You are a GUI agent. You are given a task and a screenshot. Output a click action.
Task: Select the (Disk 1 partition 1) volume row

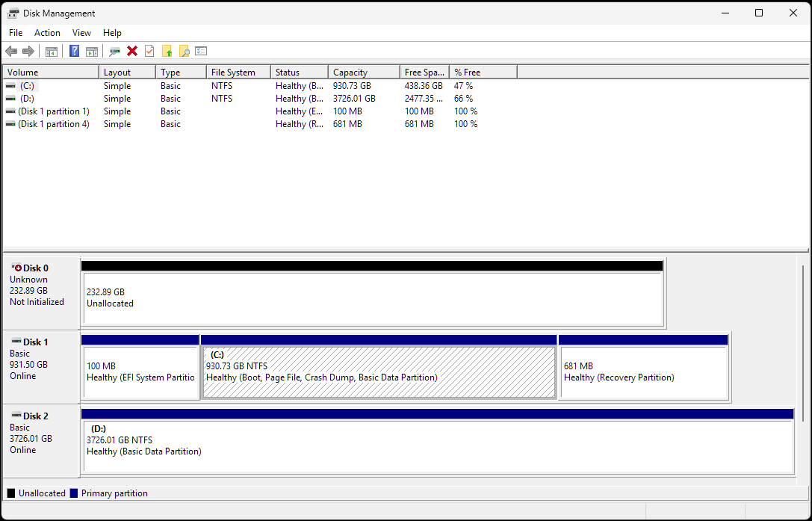(x=260, y=111)
